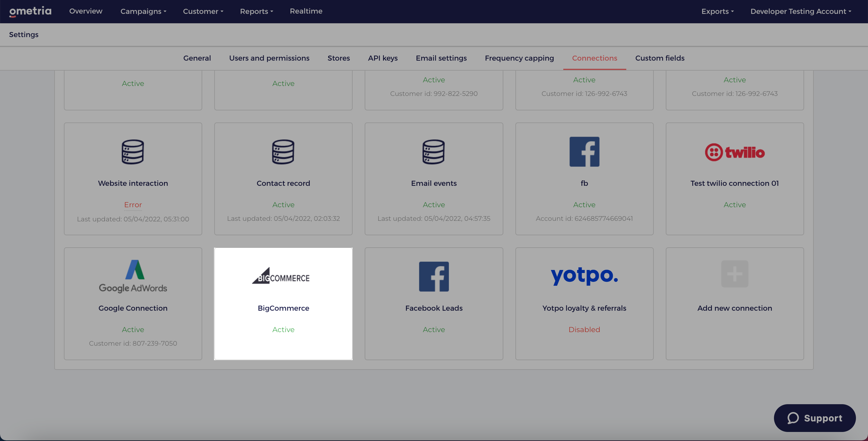Click Active status on Contact record card
Viewport: 868px width, 441px height.
[283, 205]
